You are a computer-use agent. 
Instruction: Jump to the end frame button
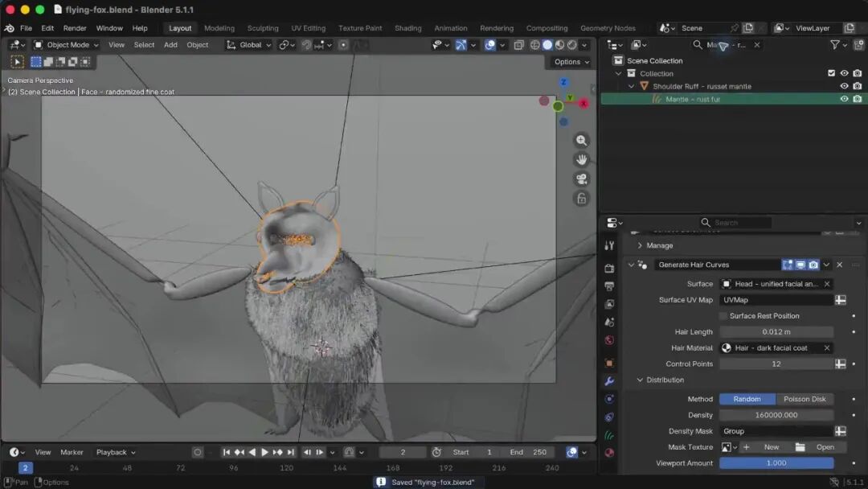pyautogui.click(x=291, y=453)
